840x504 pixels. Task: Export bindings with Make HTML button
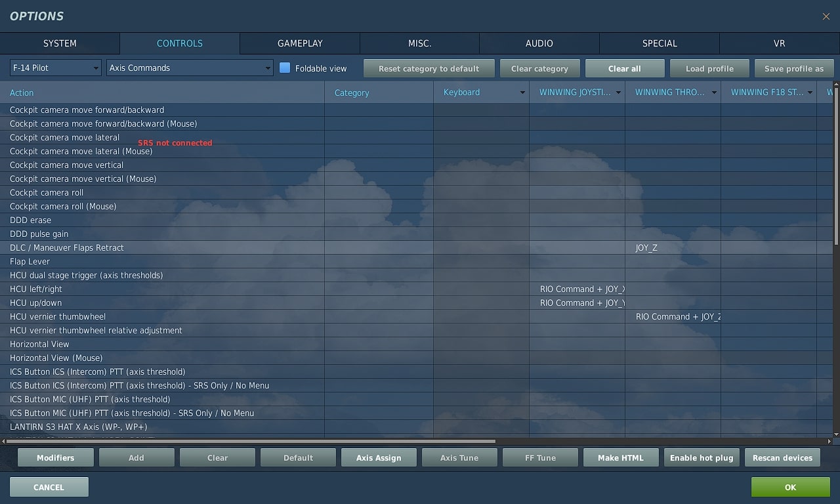coord(620,457)
